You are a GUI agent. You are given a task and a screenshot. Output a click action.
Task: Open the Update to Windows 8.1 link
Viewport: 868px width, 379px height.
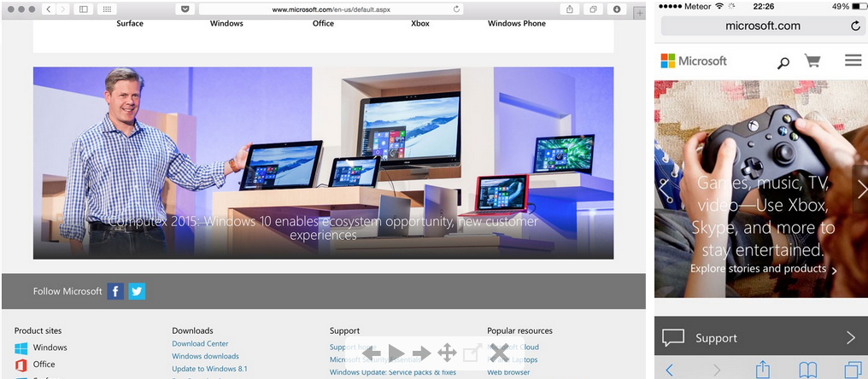pos(209,369)
